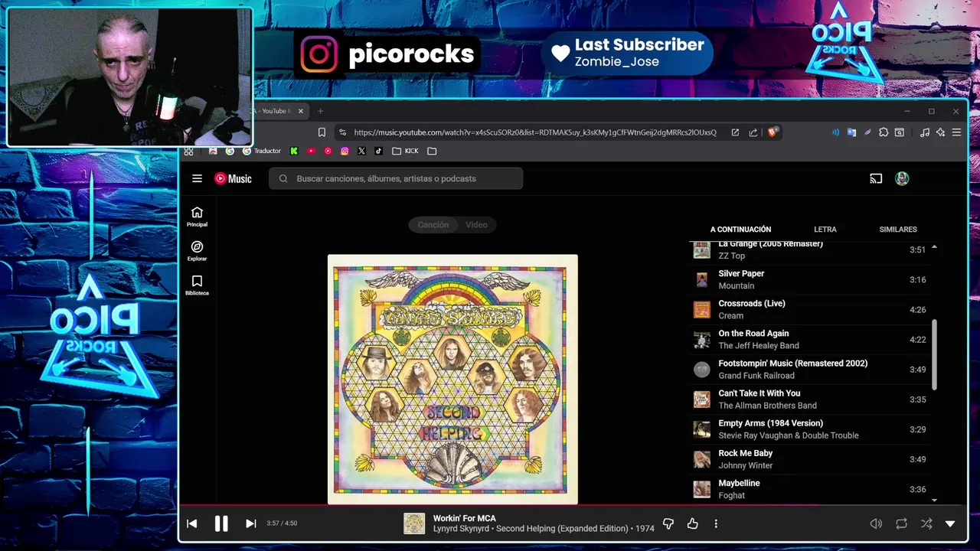Open the YouTube Music hamburger menu
This screenshot has height=551, width=980.
(x=197, y=178)
